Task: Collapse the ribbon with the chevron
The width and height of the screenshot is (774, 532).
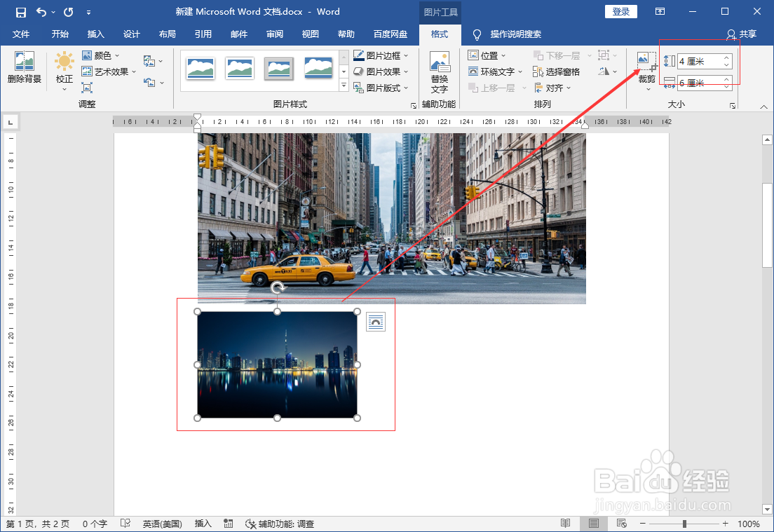Action: pyautogui.click(x=763, y=107)
